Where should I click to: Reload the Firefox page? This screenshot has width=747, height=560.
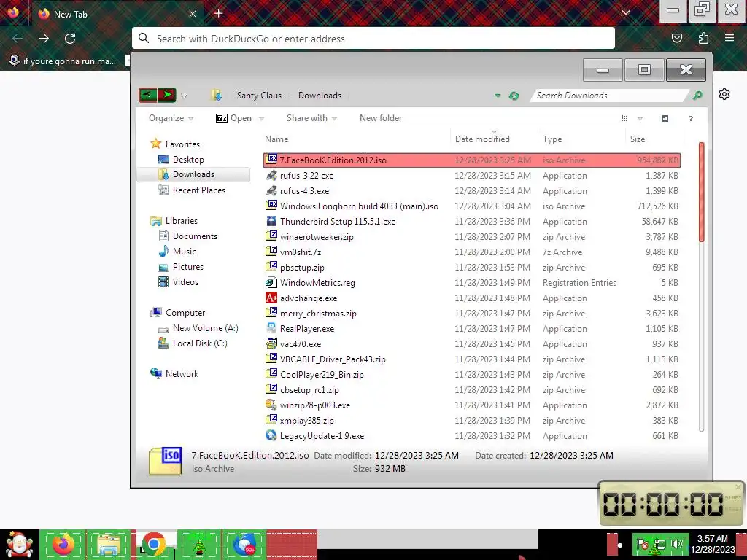point(70,39)
